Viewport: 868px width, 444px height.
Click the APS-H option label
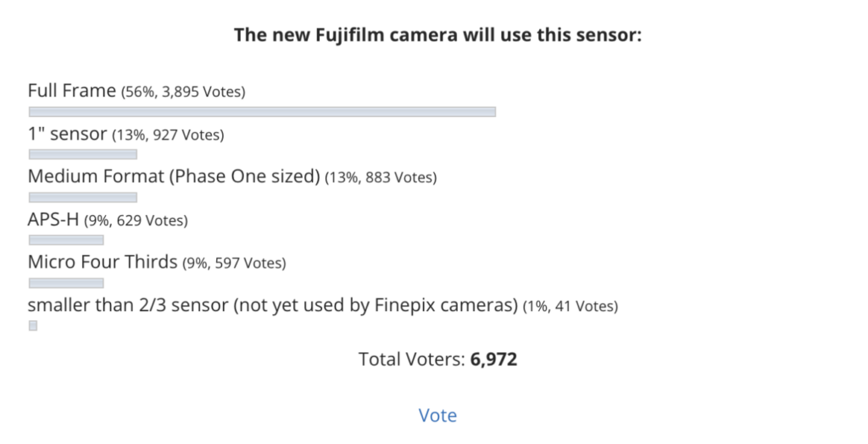tap(53, 219)
